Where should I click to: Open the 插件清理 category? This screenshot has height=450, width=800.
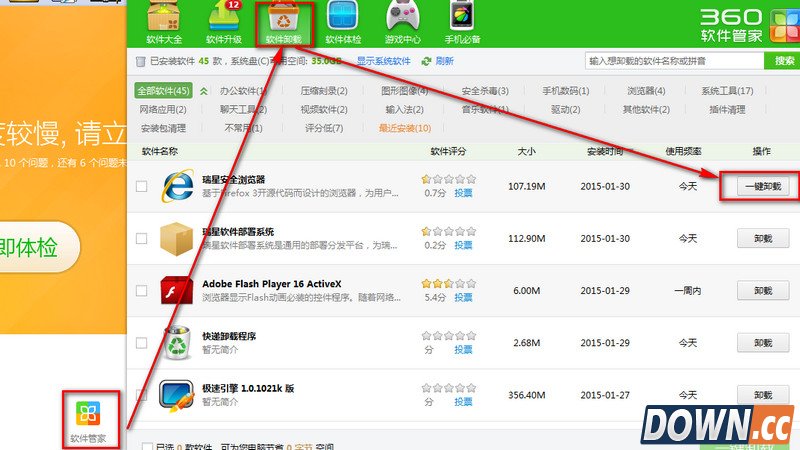click(727, 109)
